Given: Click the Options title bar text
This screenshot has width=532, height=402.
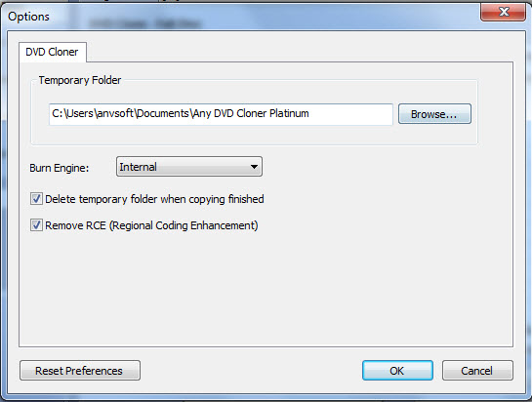Looking at the screenshot, I should pos(29,17).
